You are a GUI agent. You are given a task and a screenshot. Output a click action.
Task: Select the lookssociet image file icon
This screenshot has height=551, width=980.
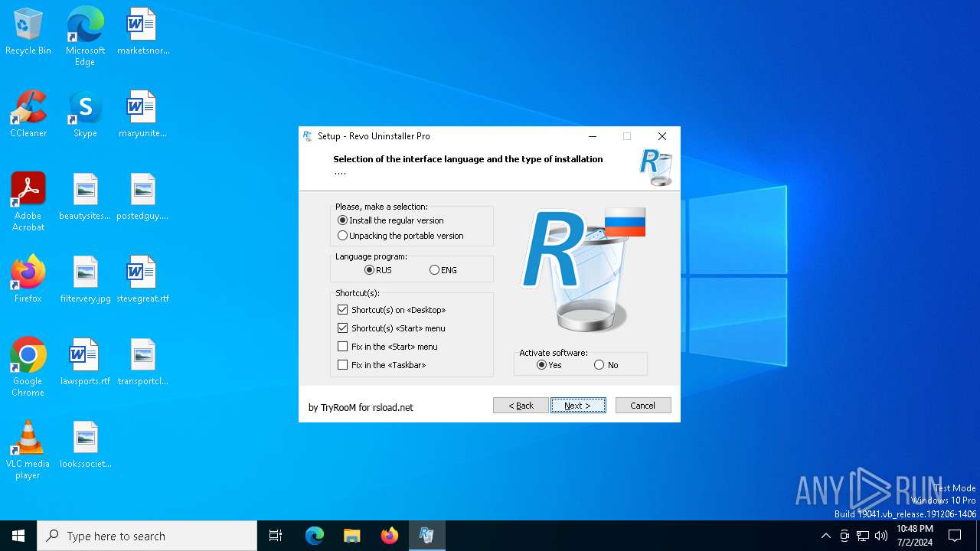(85, 445)
